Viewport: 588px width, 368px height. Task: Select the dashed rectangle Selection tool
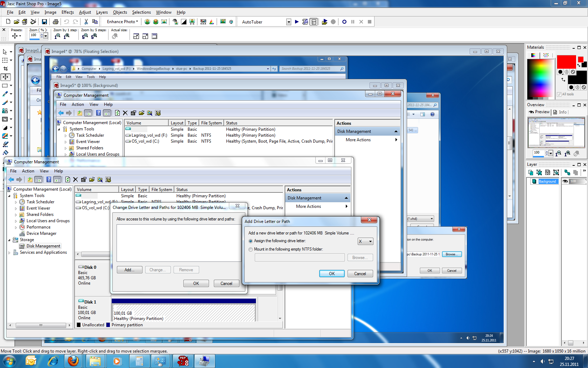(x=5, y=86)
